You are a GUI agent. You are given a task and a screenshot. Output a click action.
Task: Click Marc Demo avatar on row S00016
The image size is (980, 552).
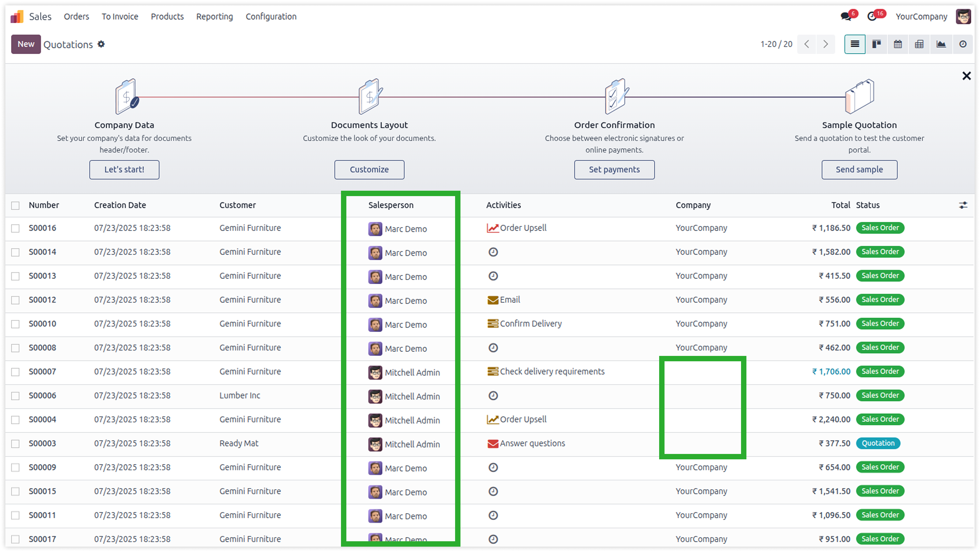pyautogui.click(x=375, y=229)
